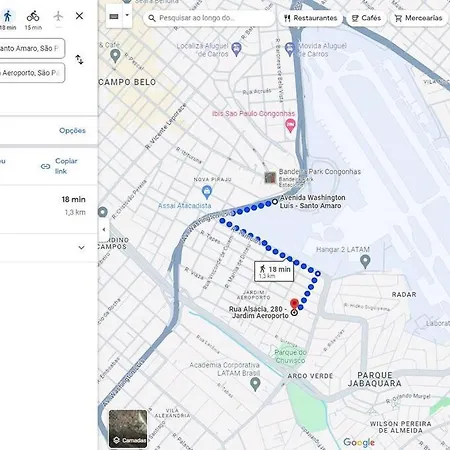This screenshot has width=450, height=450.
Task: Close the directions panel
Action: tap(79, 16)
